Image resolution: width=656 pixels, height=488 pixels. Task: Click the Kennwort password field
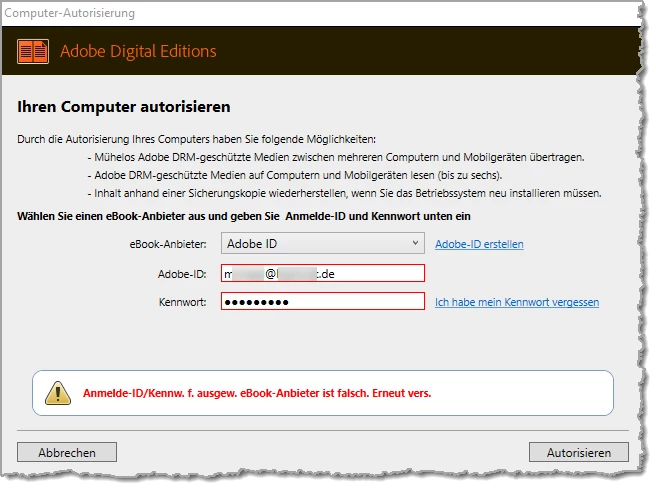click(x=323, y=301)
